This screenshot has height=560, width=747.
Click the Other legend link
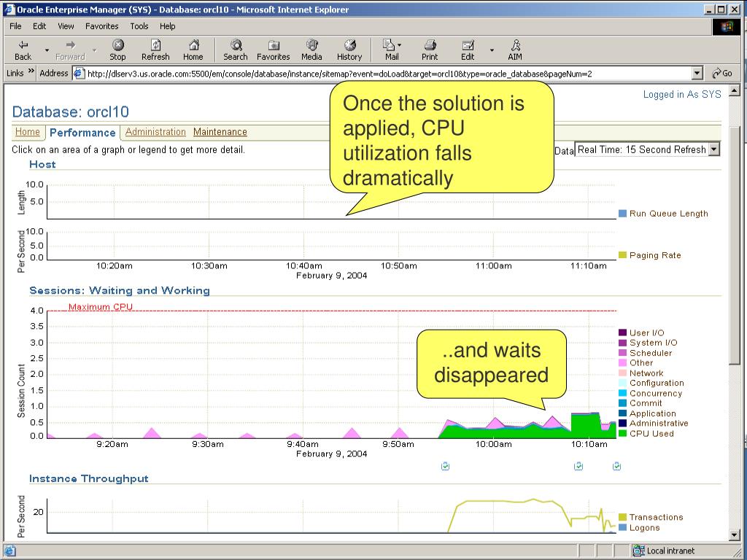tap(641, 362)
